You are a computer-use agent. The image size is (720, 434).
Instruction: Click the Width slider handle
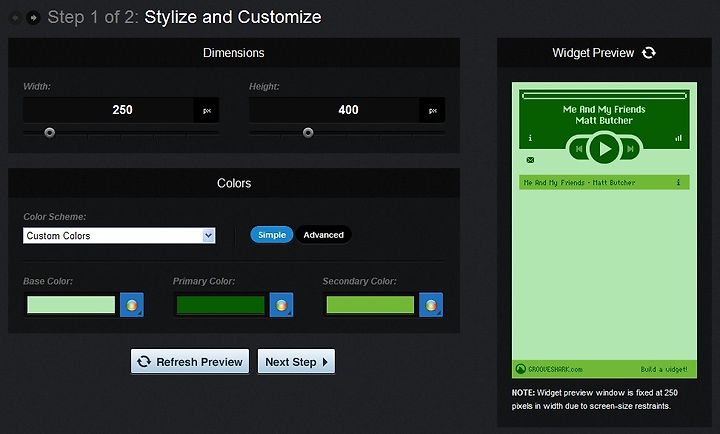click(50, 133)
